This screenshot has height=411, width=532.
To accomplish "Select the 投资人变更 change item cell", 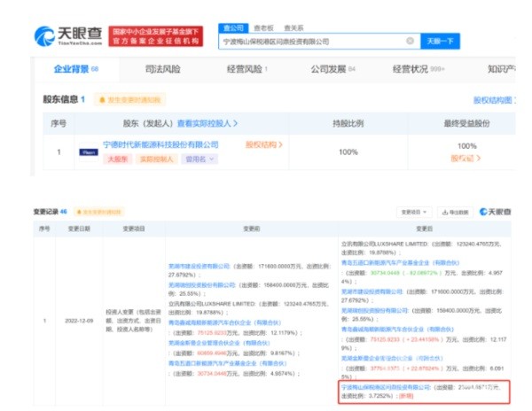I will pos(133,321).
